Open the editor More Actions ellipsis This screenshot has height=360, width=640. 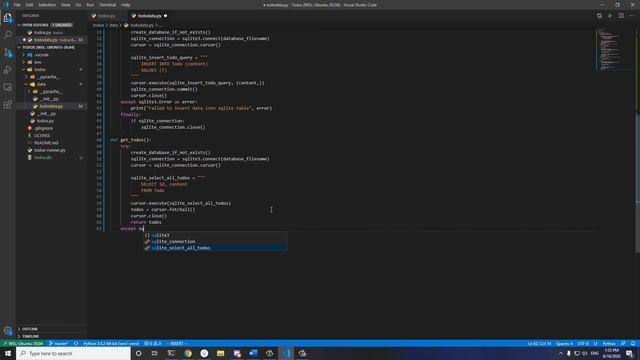tap(632, 16)
